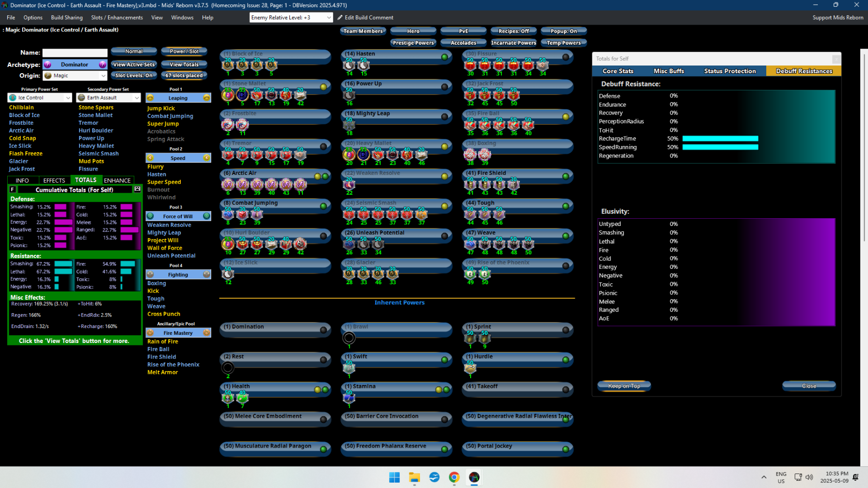868x488 pixels.
Task: Click the first Boxing enhancement slot
Action: tap(470, 155)
